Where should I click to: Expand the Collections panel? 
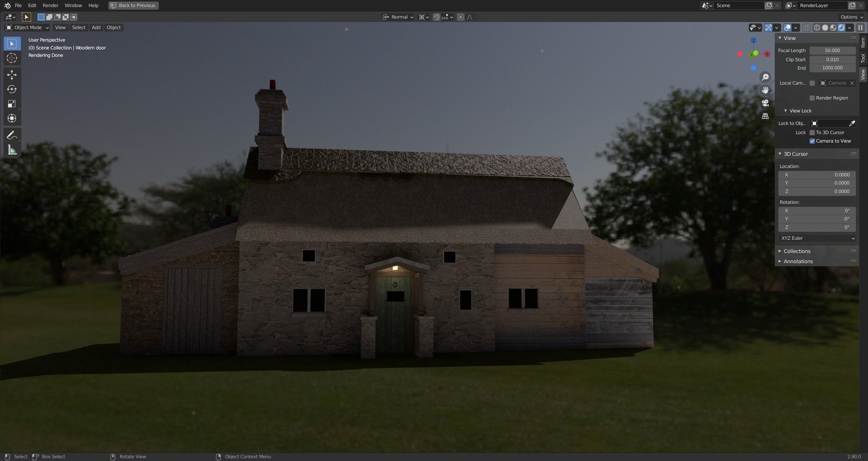coord(797,251)
